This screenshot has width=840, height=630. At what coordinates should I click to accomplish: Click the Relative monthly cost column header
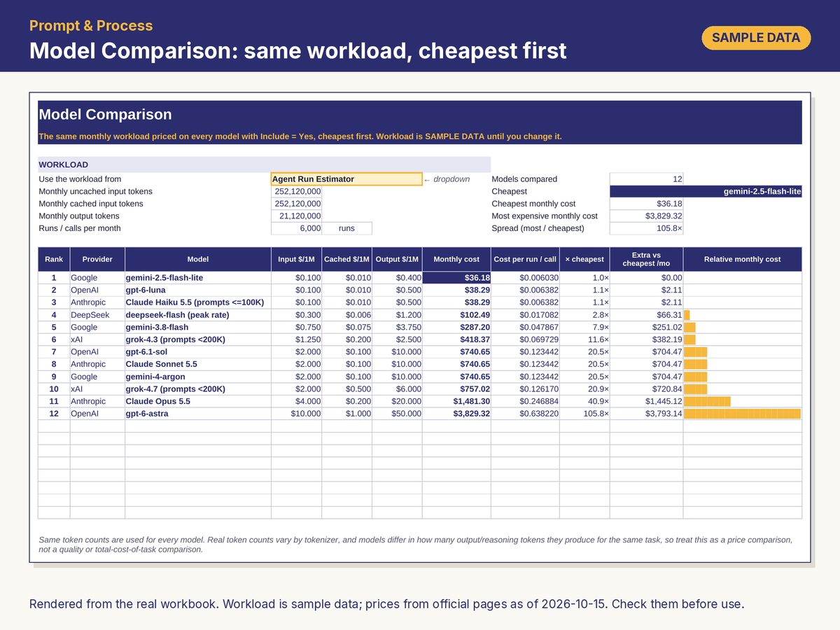pos(743,259)
